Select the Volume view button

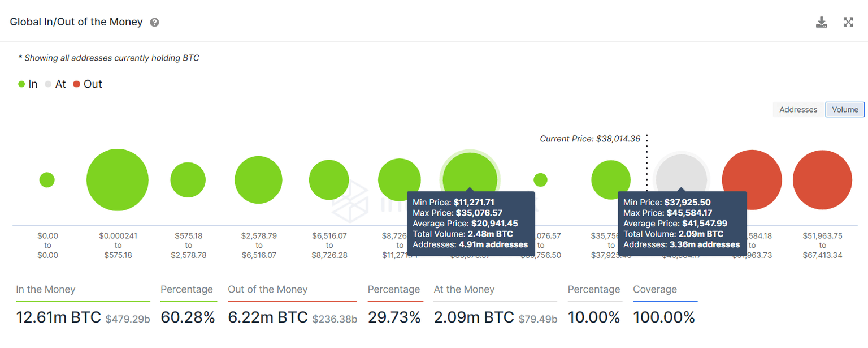pos(845,110)
